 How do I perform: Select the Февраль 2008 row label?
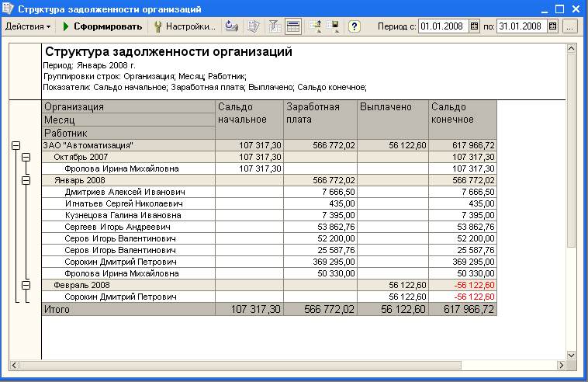click(81, 285)
